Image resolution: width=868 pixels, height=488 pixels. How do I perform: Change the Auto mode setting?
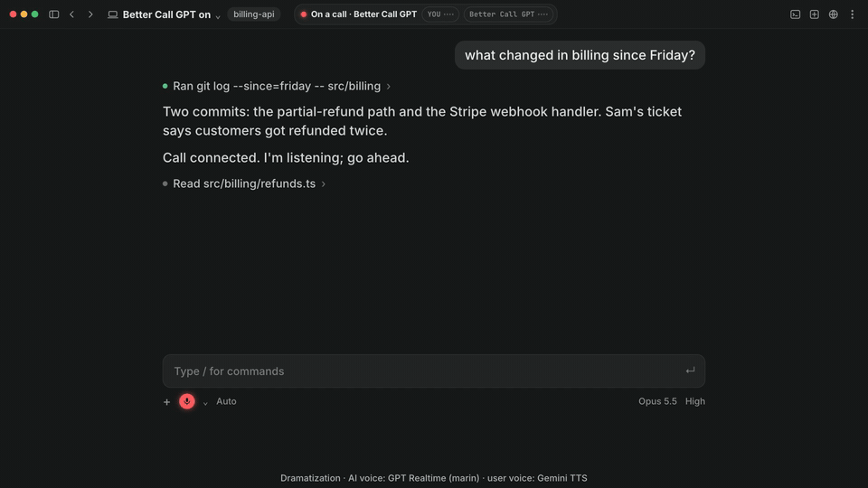point(226,401)
